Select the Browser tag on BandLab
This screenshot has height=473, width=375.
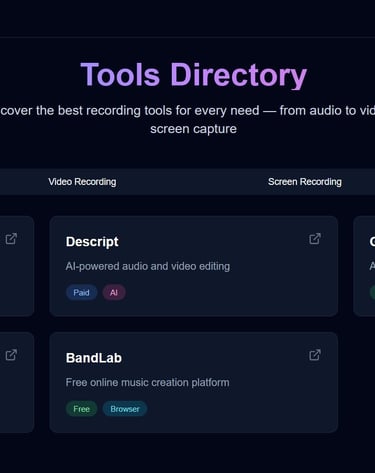point(125,409)
